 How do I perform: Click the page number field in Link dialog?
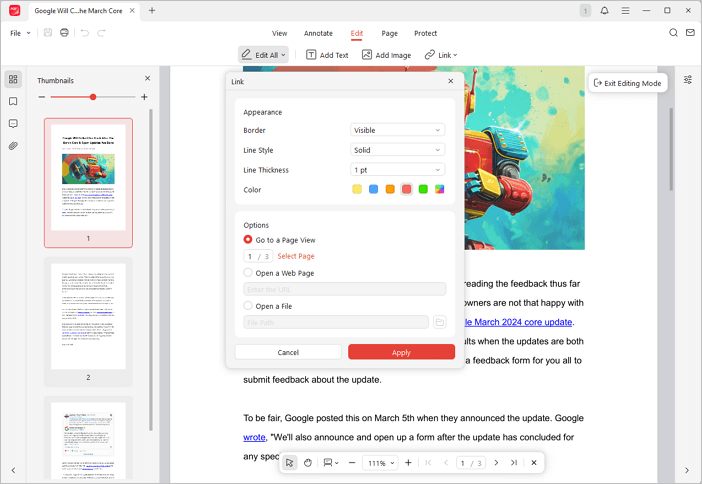coord(258,256)
